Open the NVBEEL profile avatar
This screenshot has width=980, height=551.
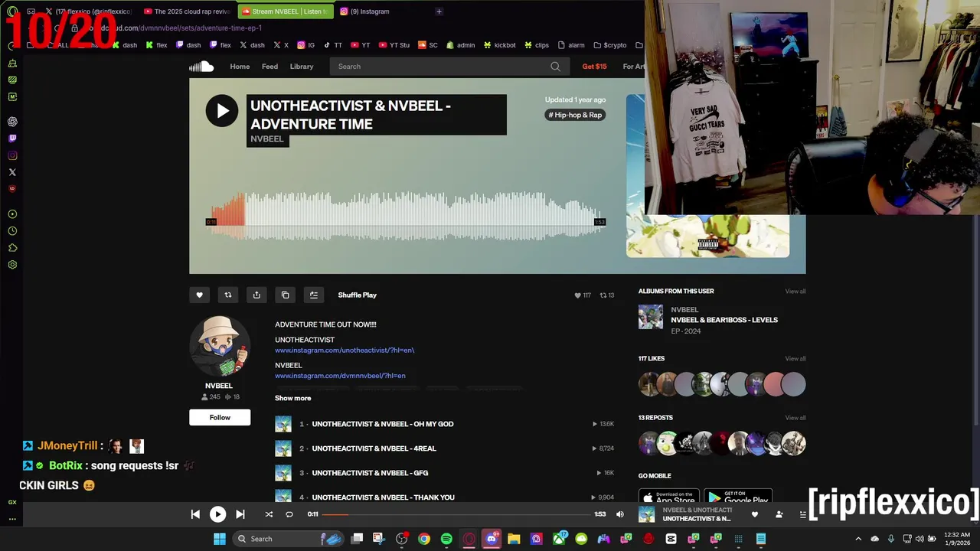pos(220,346)
